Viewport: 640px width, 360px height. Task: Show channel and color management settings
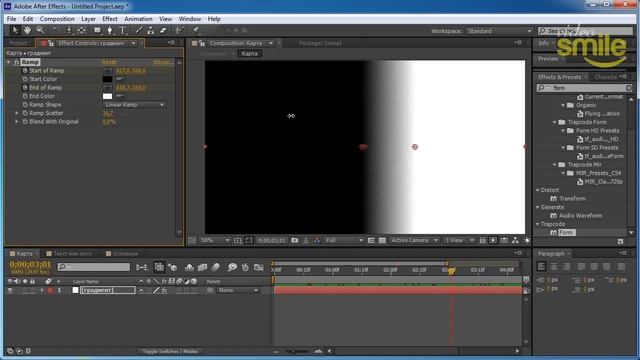[x=317, y=240]
